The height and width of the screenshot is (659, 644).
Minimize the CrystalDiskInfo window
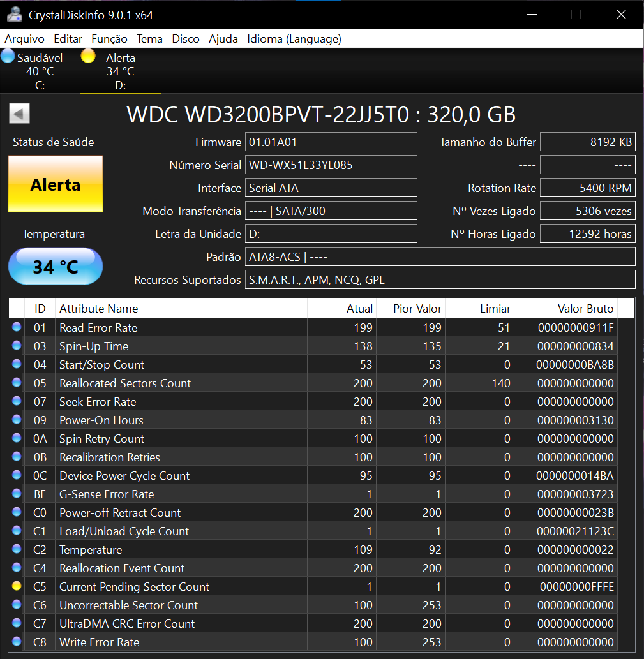532,15
